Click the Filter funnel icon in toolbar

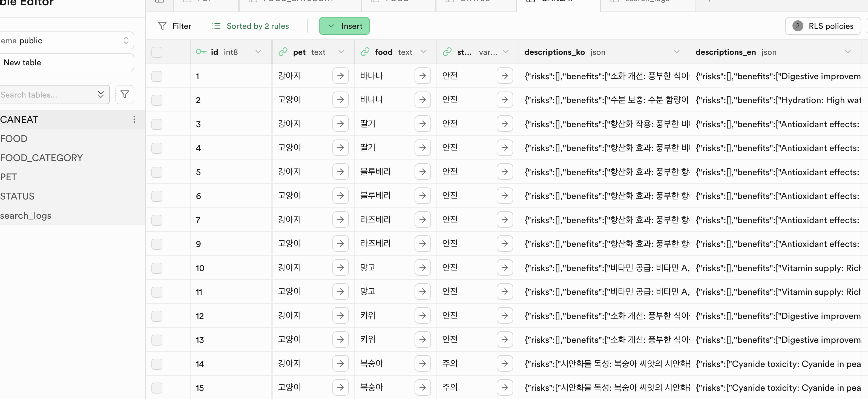(x=162, y=26)
